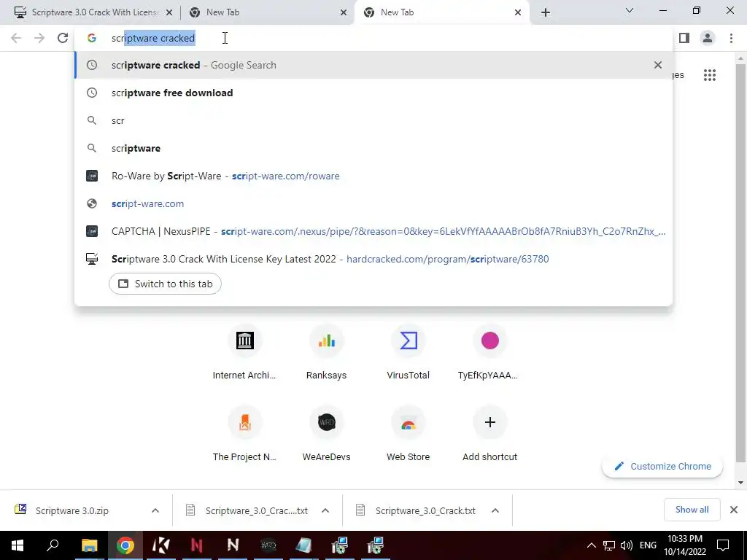Expand Scriptware 3.0.zip download options

(x=155, y=510)
